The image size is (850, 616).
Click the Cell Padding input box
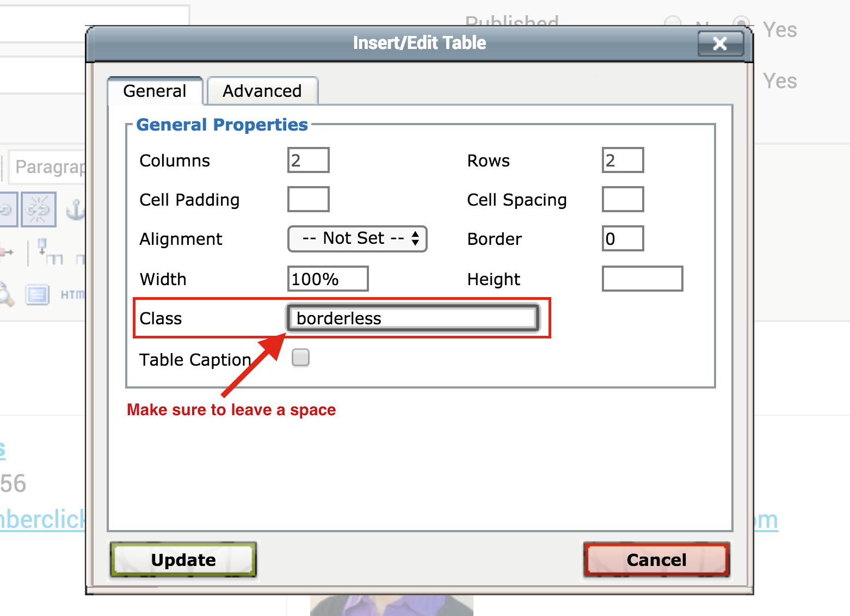[x=308, y=199]
